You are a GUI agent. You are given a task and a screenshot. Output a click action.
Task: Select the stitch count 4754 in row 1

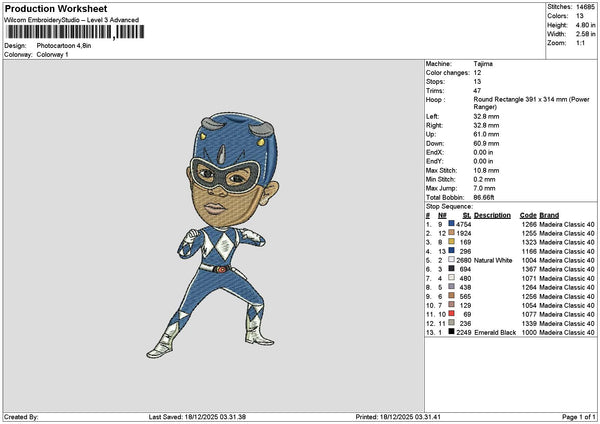pyautogui.click(x=463, y=224)
